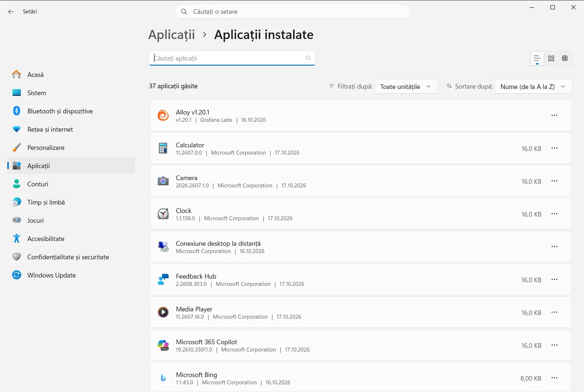The image size is (584, 392).
Task: Go to Bluetooth și dispozitive
Action: (71, 111)
